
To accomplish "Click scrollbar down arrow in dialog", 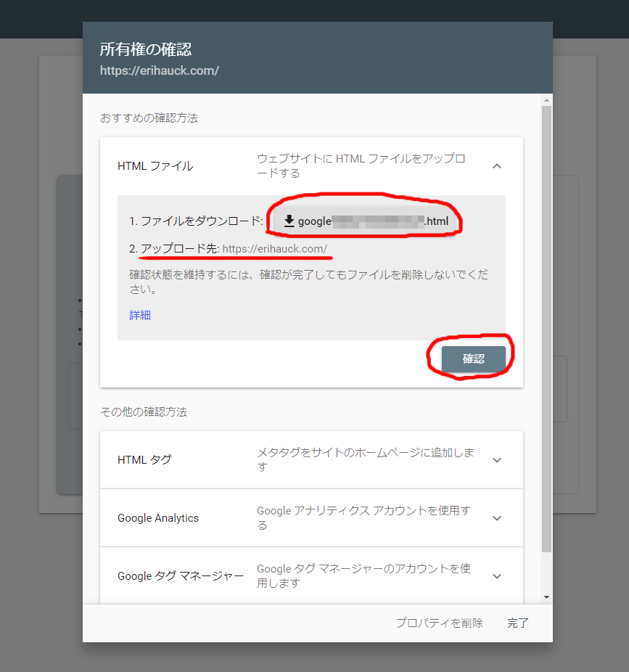I will (546, 597).
